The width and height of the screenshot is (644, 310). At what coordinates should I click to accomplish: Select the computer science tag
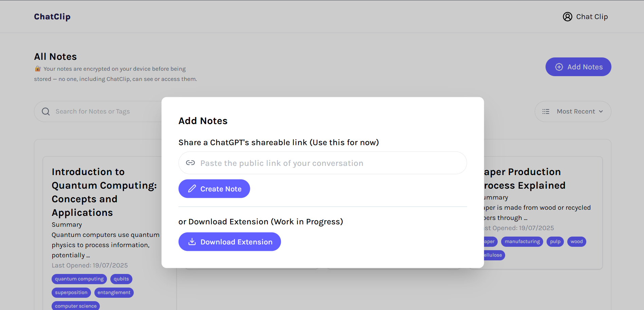point(76,306)
